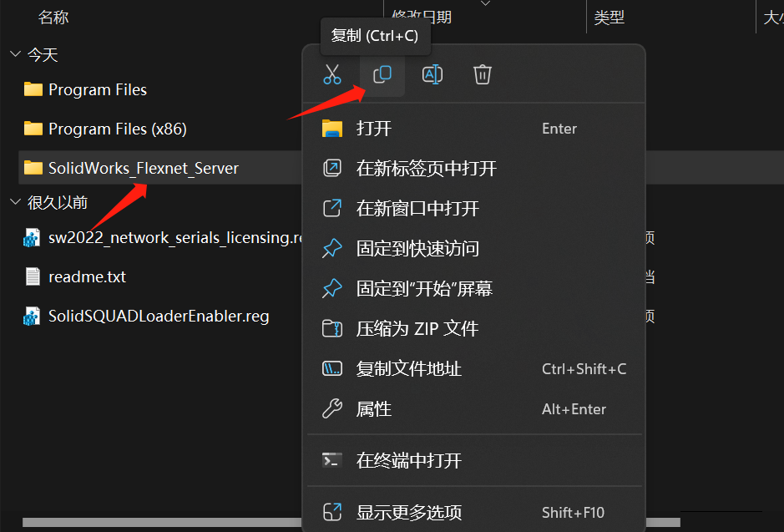This screenshot has width=784, height=532.
Task: Collapse the 很久以前 group
Action: (16, 202)
